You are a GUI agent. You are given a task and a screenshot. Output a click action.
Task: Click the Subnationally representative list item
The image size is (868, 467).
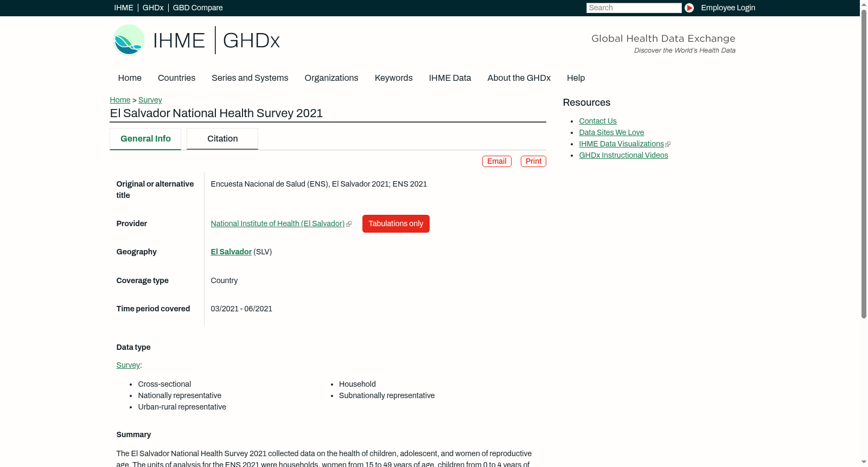(x=386, y=395)
